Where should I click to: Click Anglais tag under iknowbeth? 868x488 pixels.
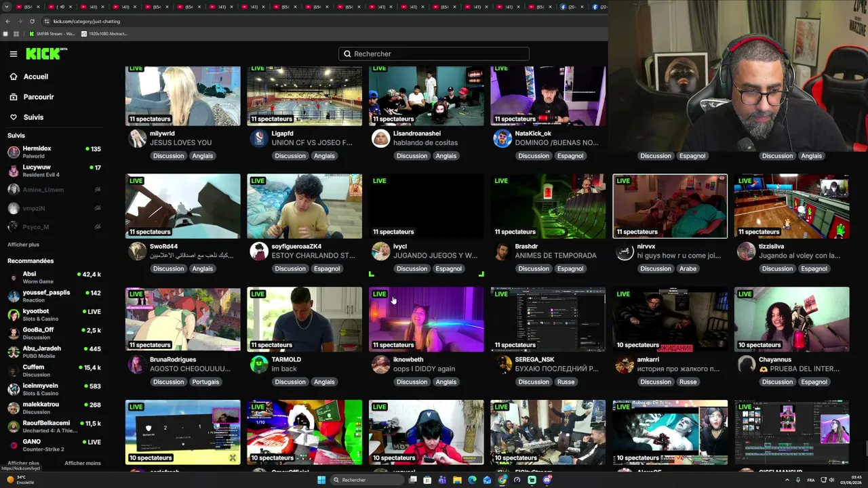coord(446,382)
